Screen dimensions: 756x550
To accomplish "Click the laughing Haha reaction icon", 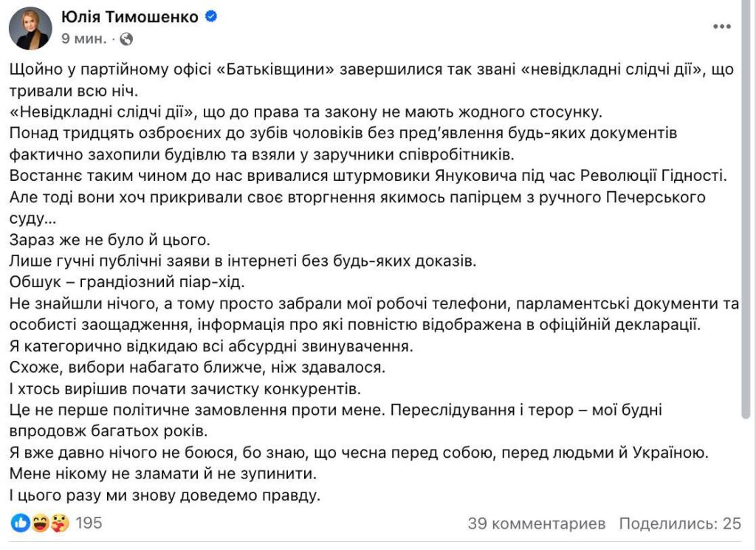I will coord(40,523).
